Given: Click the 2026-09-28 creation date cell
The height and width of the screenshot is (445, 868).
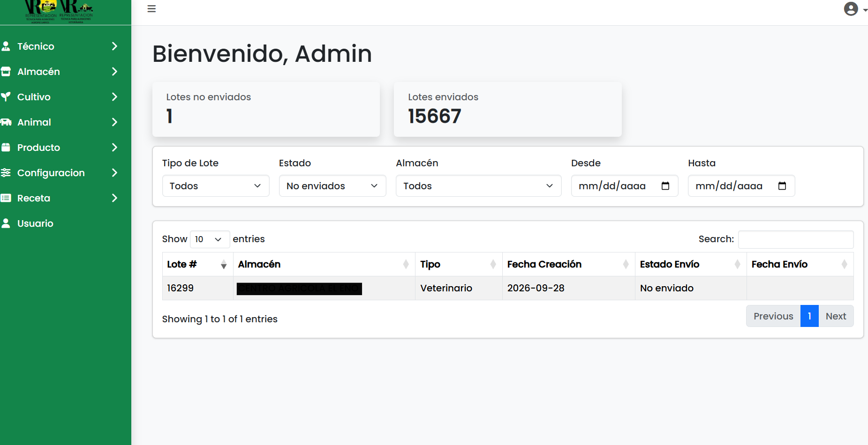Looking at the screenshot, I should click(x=568, y=288).
